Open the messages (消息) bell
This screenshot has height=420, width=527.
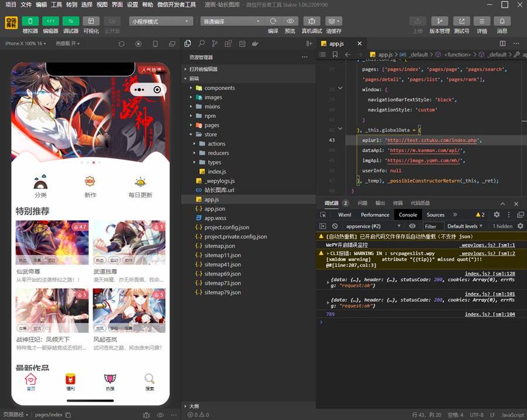pos(502,21)
